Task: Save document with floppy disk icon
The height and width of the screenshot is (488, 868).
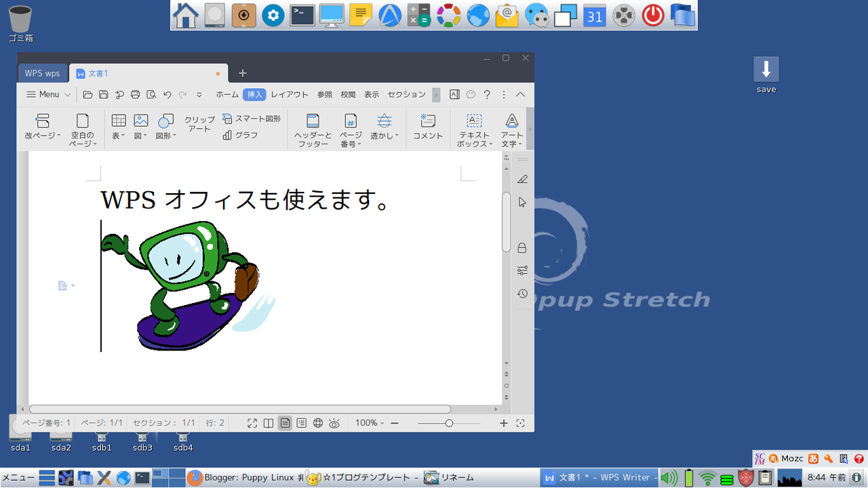Action: click(104, 94)
